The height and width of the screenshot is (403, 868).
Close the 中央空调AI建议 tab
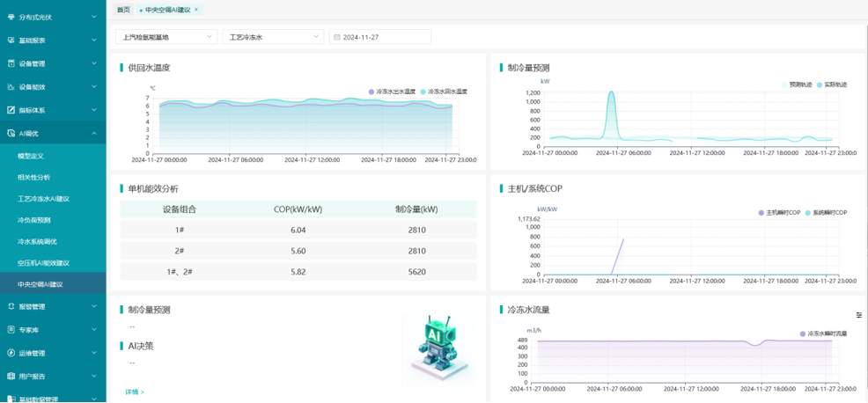pyautogui.click(x=196, y=10)
